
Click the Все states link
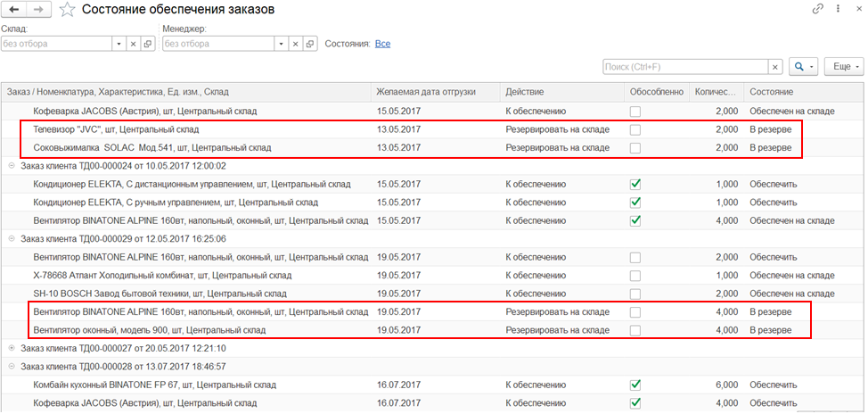(382, 43)
